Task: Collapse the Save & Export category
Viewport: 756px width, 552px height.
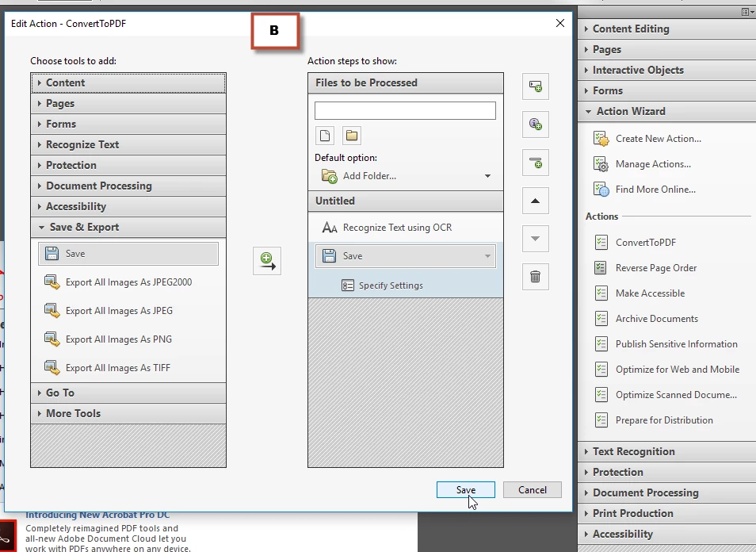Action: [128, 228]
